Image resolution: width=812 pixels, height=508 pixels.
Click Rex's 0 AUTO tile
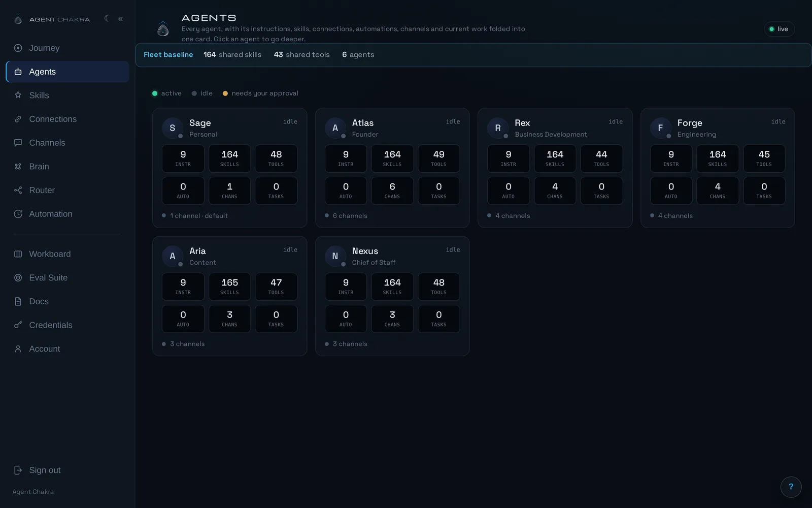509,191
